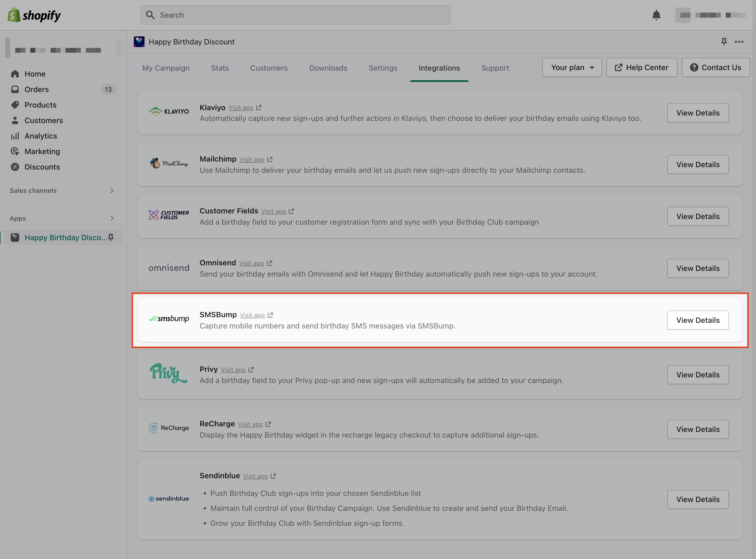The width and height of the screenshot is (756, 559).
Task: Expand the Sales channels section
Action: click(x=112, y=190)
